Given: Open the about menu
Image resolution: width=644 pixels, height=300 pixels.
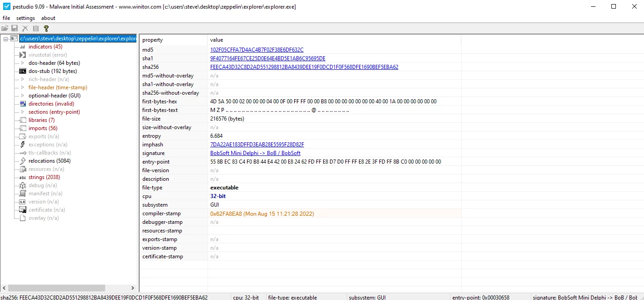Looking at the screenshot, I should 48,18.
